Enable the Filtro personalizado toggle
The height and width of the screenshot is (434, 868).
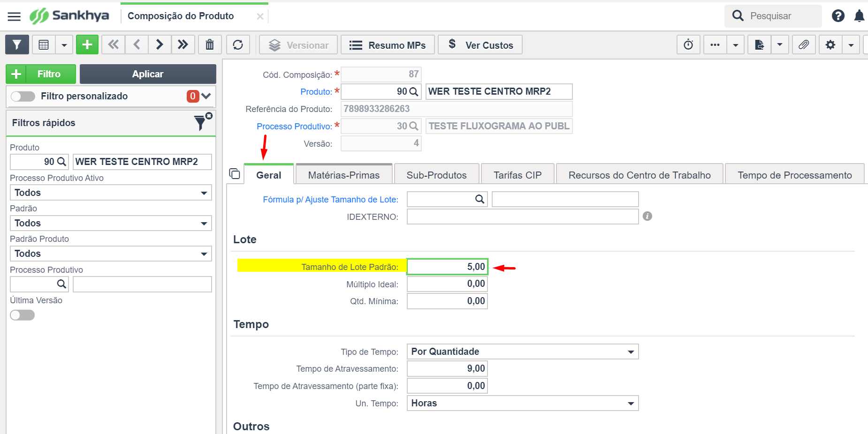pyautogui.click(x=23, y=96)
